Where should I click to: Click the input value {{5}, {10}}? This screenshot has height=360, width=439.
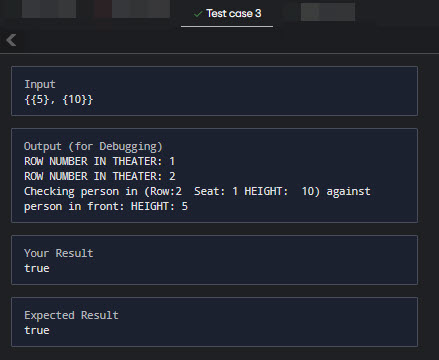pyautogui.click(x=59, y=99)
